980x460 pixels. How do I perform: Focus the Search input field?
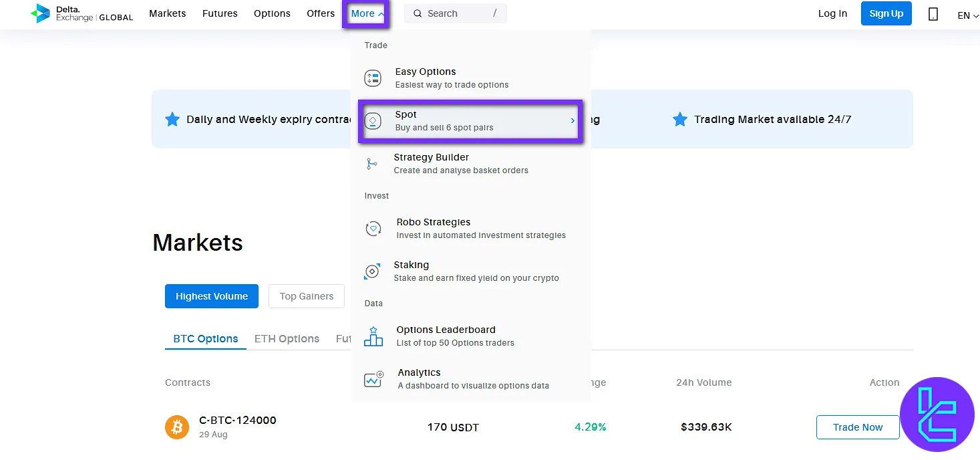pos(456,13)
